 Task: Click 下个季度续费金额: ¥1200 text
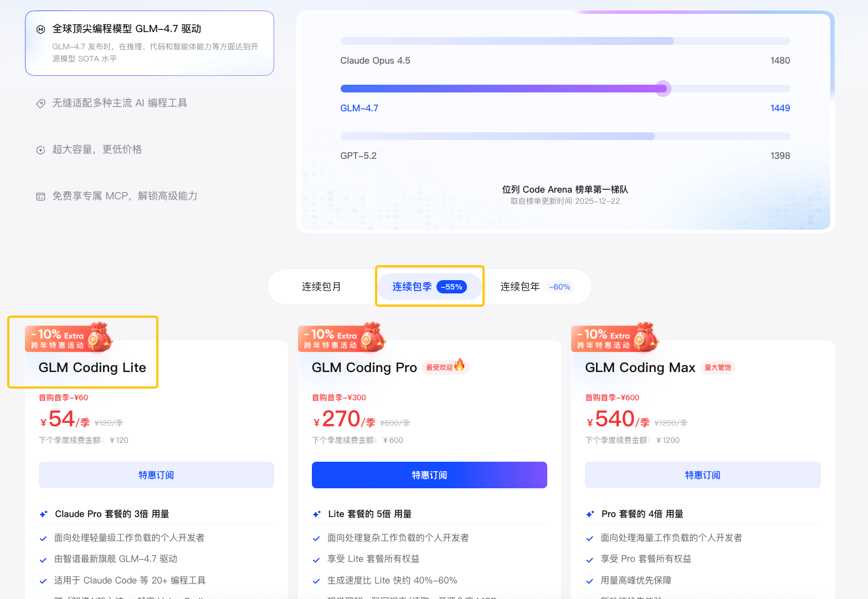633,441
